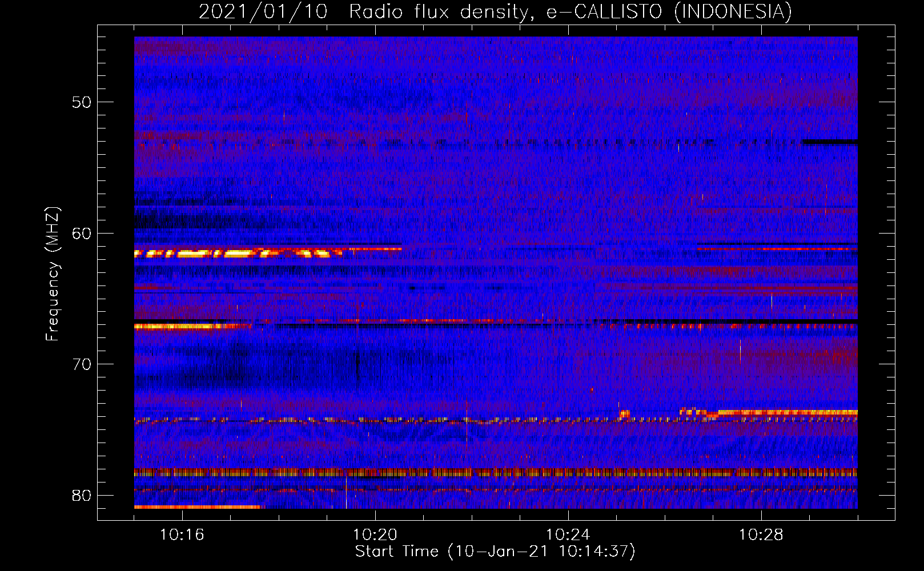The height and width of the screenshot is (571, 924).
Task: Click the 60 MHz frequency tick label
Action: click(x=82, y=233)
